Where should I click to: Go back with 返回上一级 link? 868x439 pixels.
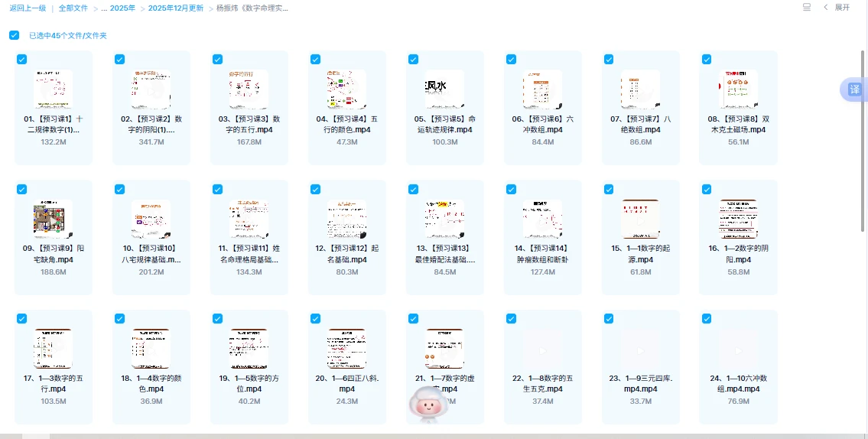pyautogui.click(x=28, y=8)
